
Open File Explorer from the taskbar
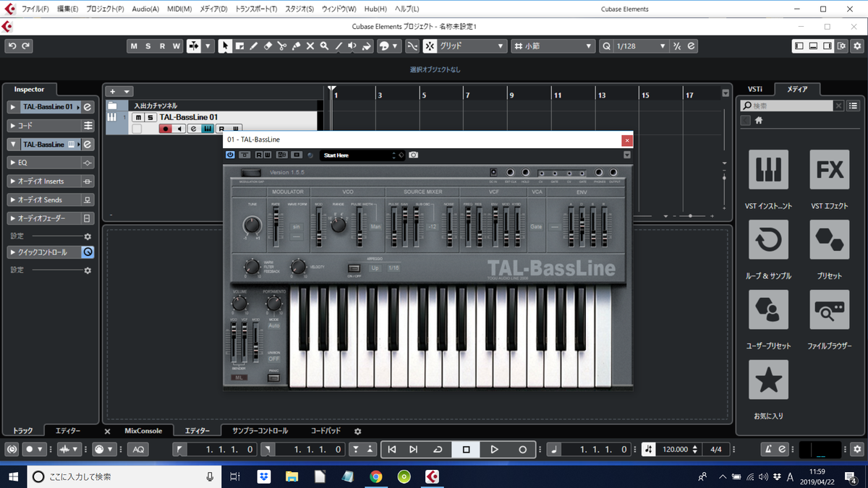pos(292,476)
